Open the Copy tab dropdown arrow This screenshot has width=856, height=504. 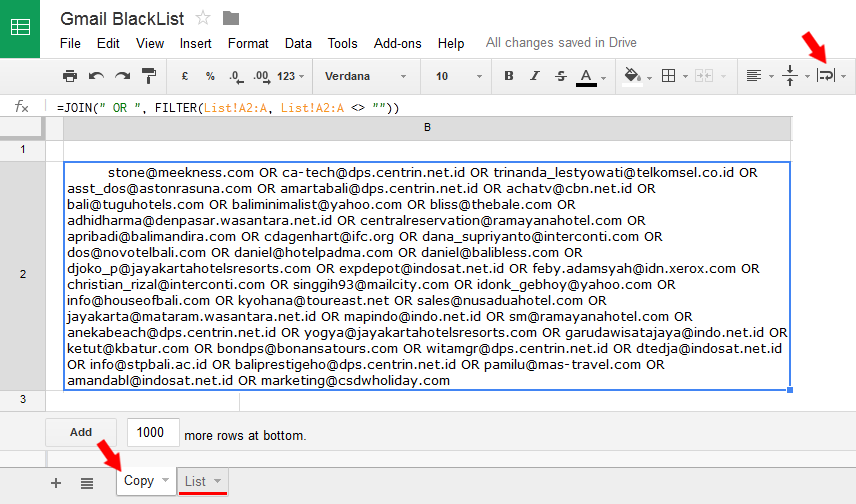click(165, 481)
